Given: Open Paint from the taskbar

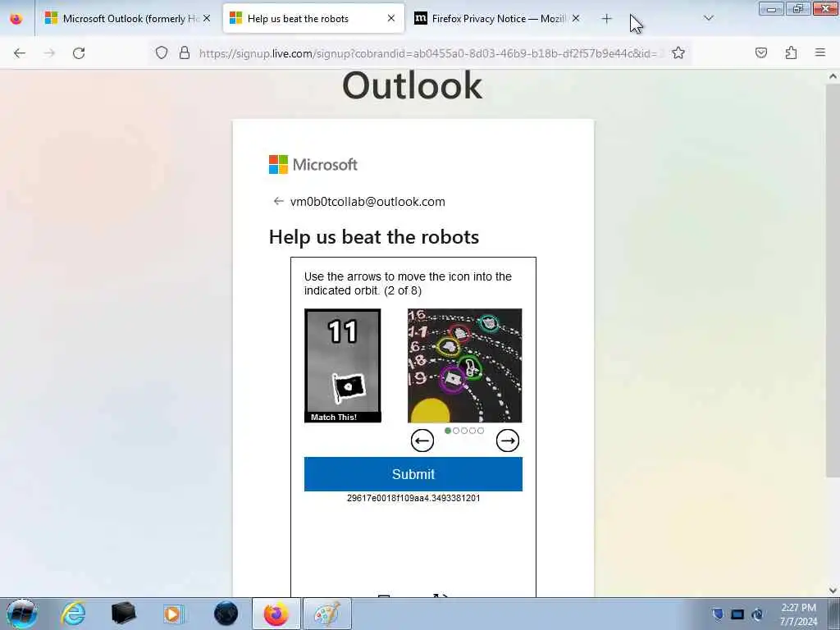Looking at the screenshot, I should [x=327, y=614].
